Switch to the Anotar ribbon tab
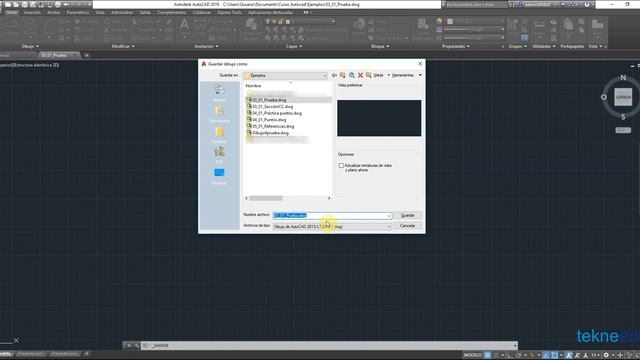This screenshot has width=640, height=360. (x=53, y=13)
